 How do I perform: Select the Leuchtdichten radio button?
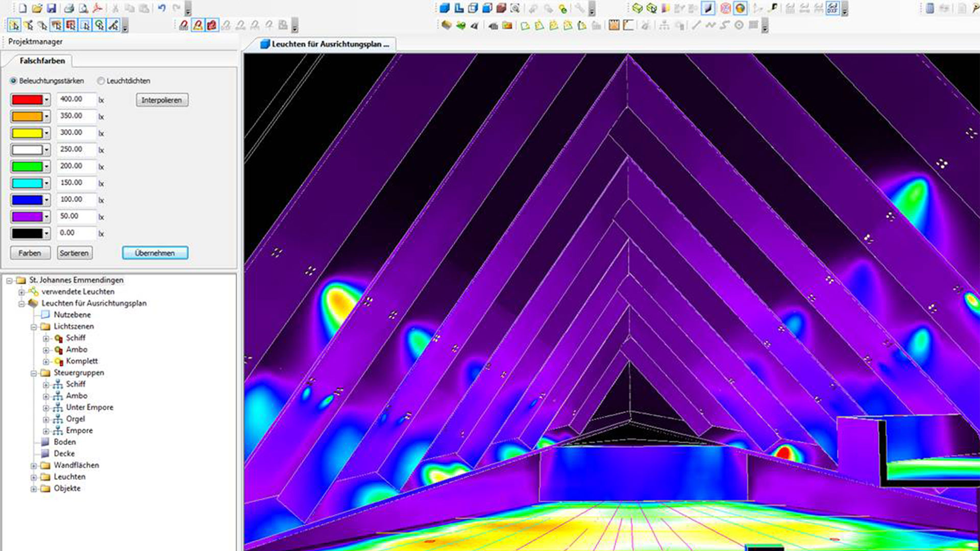point(101,81)
